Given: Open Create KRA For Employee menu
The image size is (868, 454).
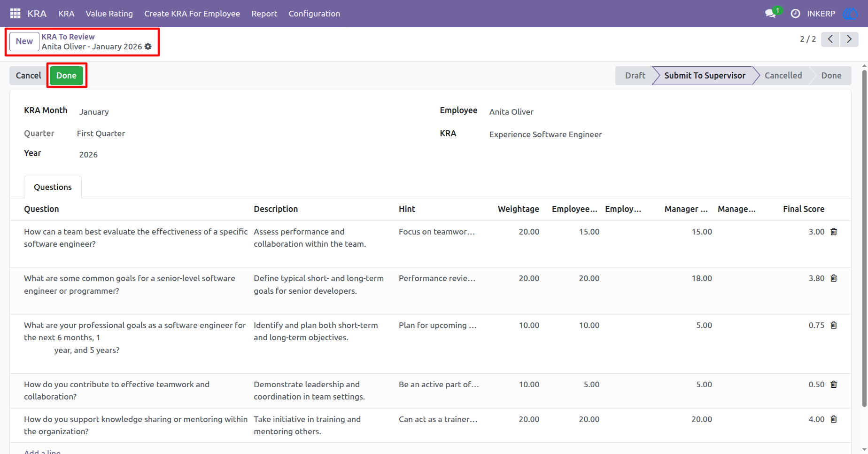Looking at the screenshot, I should tap(192, 14).
